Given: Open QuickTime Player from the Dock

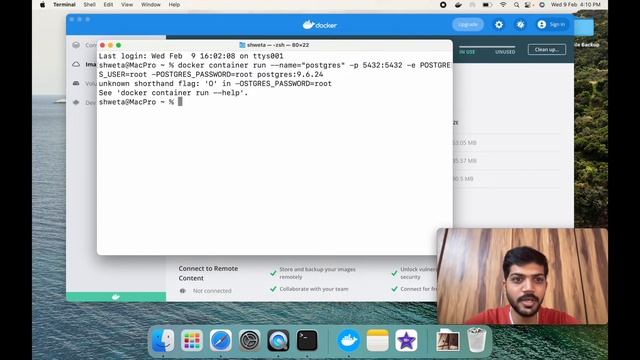Looking at the screenshot, I should [278, 340].
